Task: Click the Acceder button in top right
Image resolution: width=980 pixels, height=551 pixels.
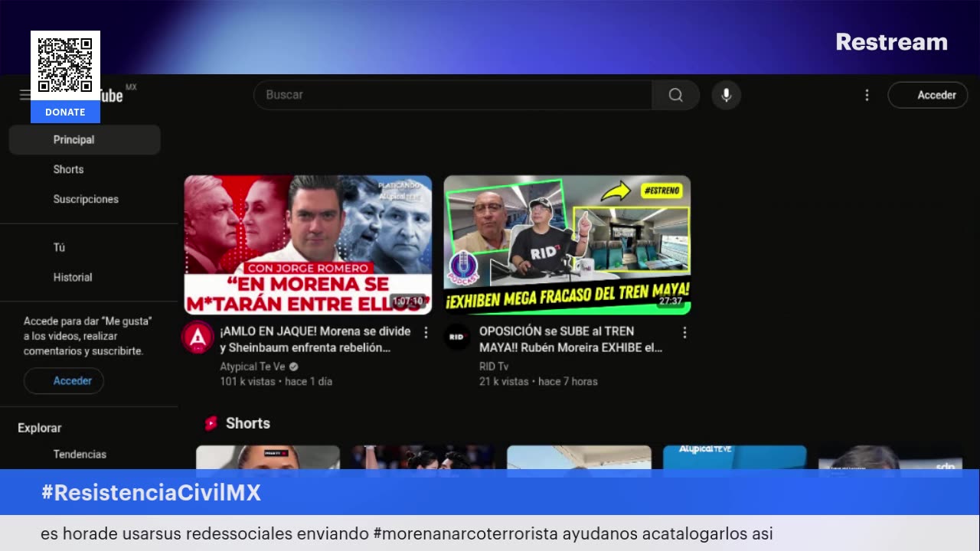Action: click(928, 95)
